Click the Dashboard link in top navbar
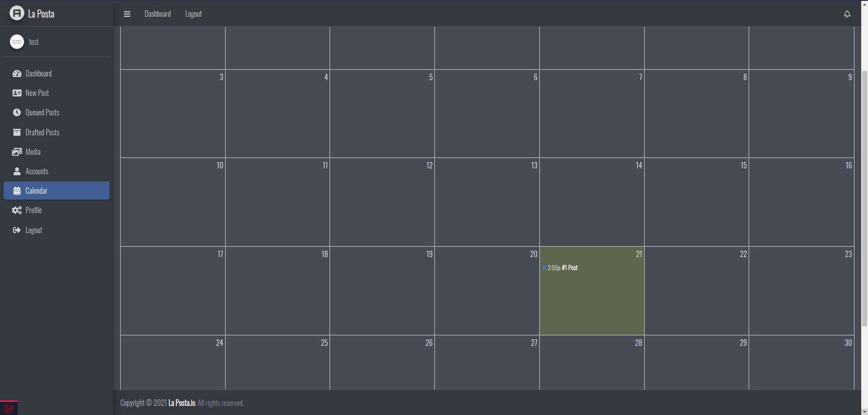 point(158,14)
